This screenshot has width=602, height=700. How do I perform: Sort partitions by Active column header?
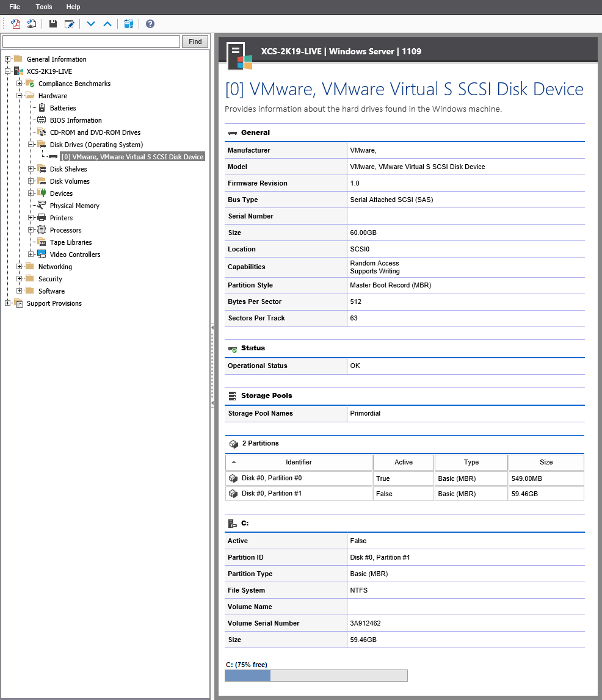tap(404, 462)
